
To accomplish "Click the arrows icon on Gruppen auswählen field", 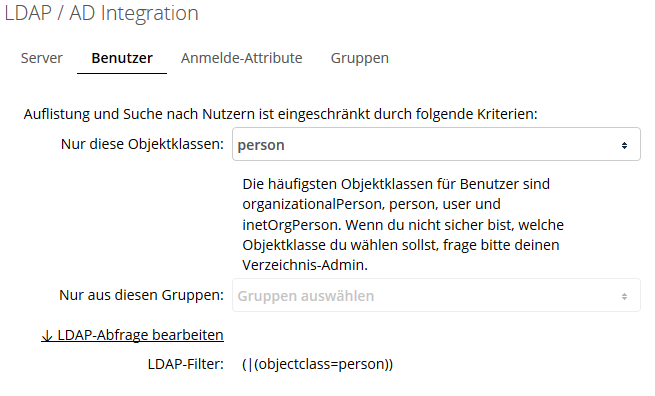I will [x=624, y=296].
